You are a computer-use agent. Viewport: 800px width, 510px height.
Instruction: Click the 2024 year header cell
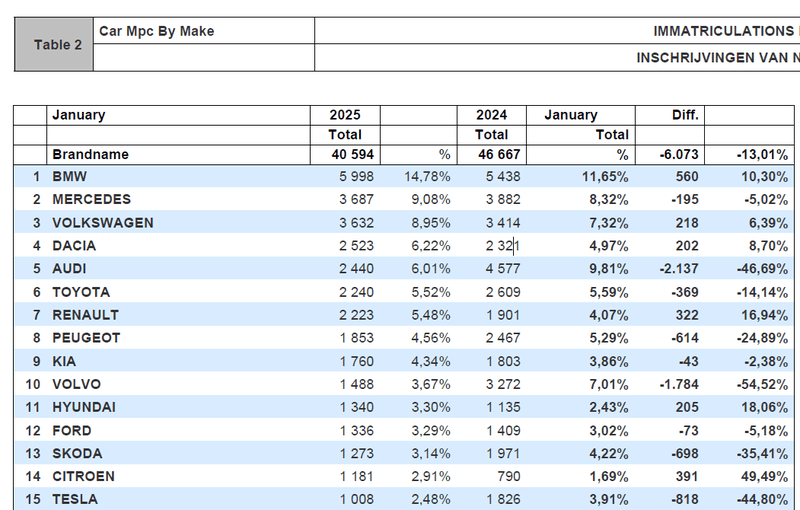492,115
